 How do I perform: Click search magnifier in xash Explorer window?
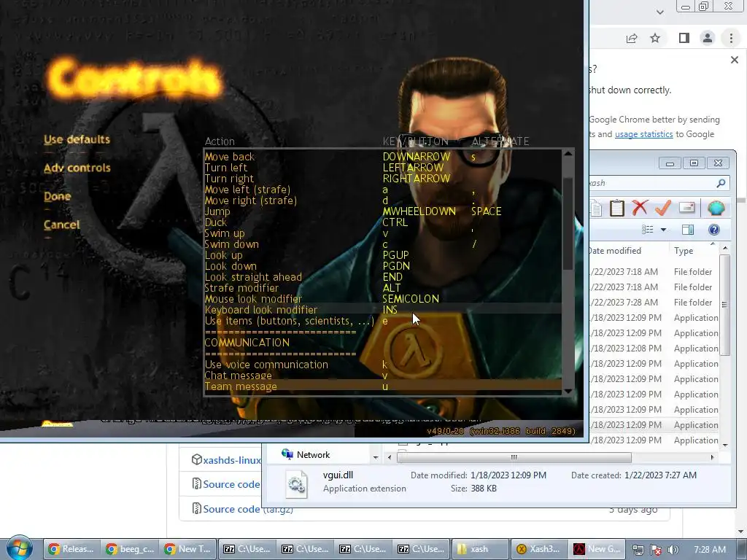721,183
